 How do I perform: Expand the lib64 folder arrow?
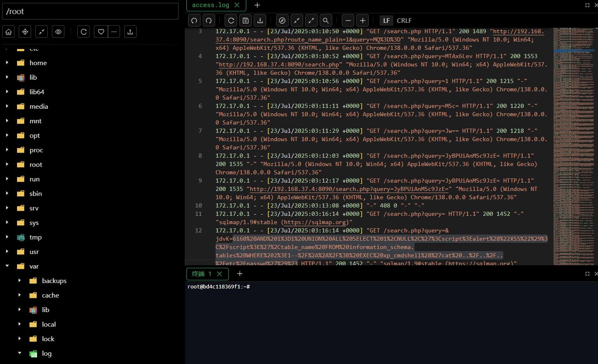tap(7, 92)
